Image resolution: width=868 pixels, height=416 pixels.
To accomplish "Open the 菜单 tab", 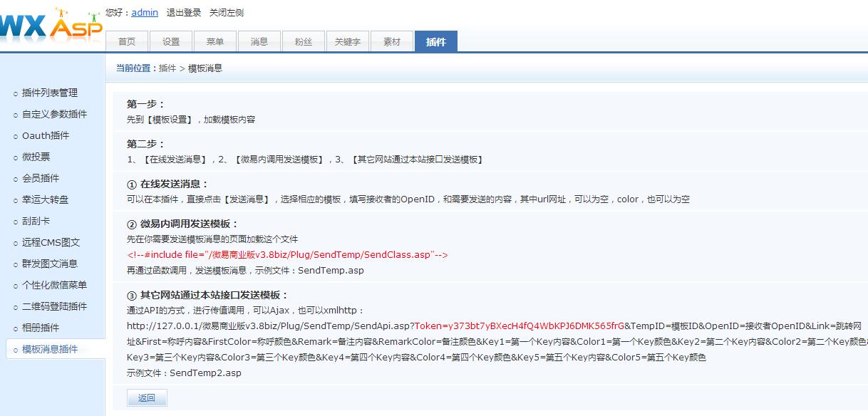I will point(215,41).
